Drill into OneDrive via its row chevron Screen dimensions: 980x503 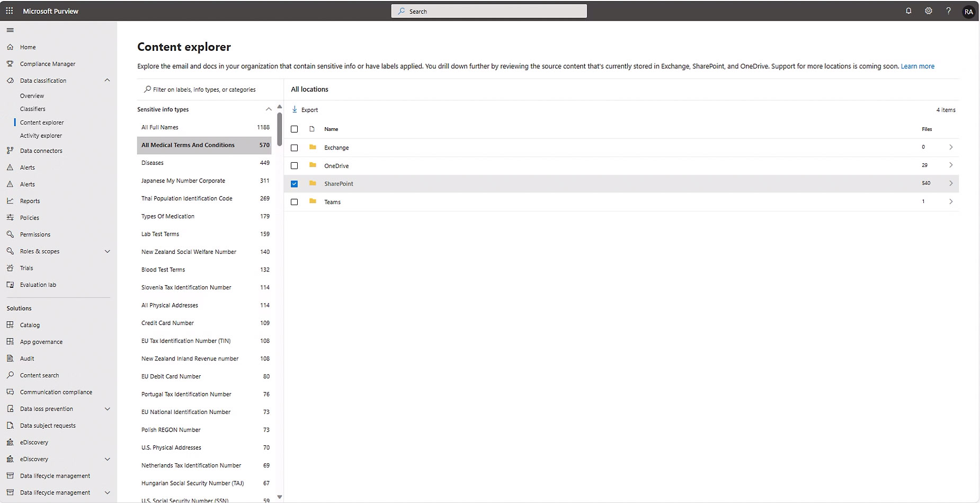[951, 165]
